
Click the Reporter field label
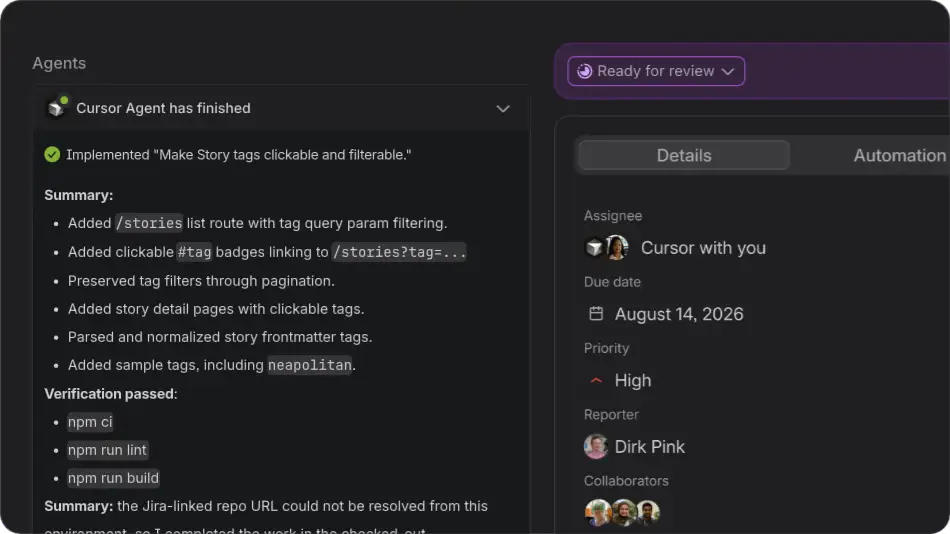pos(611,415)
